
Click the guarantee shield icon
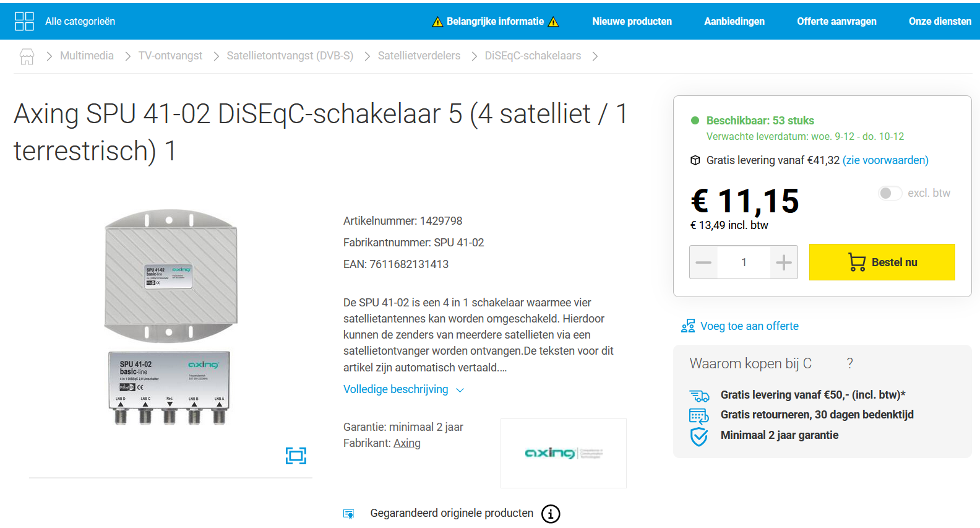point(699,436)
